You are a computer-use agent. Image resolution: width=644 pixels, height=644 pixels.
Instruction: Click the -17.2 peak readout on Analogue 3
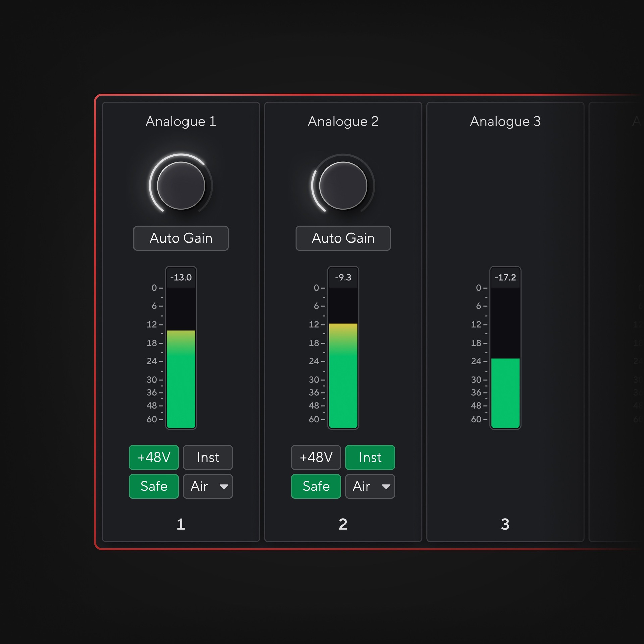[x=505, y=278]
